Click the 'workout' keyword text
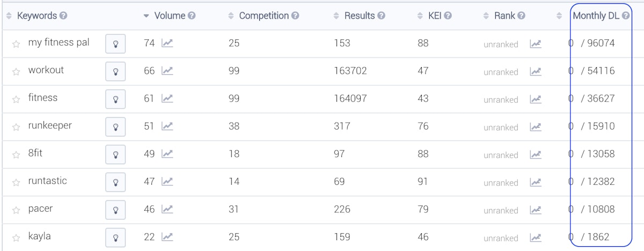The image size is (644, 251). [46, 70]
